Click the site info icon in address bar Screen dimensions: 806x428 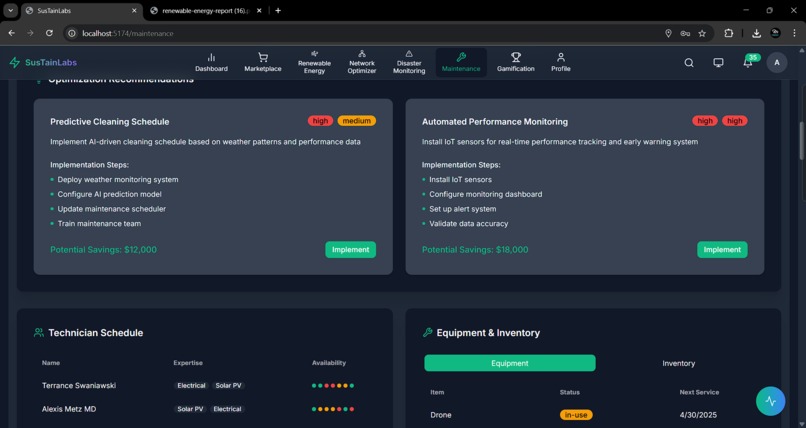click(72, 33)
